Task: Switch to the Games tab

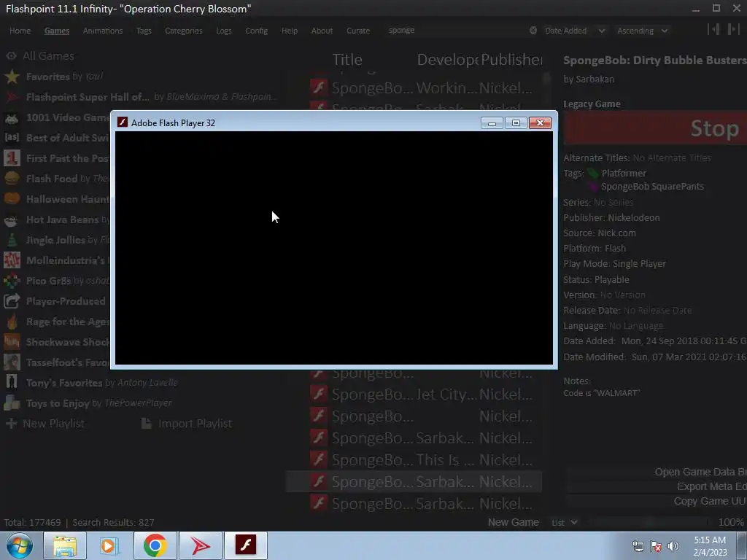Action: 57,31
